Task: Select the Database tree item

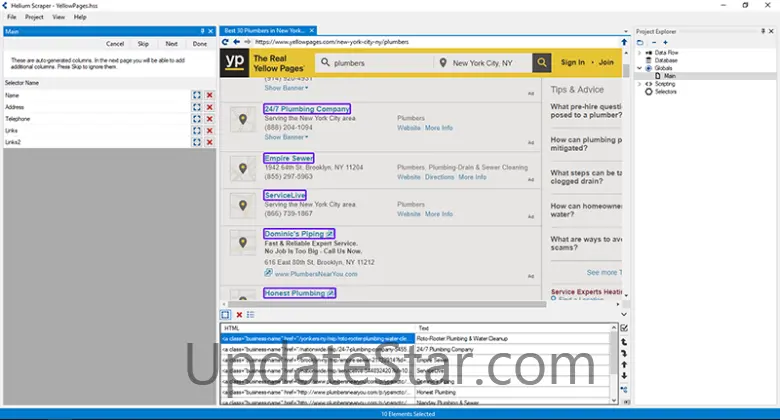Action: (666, 60)
